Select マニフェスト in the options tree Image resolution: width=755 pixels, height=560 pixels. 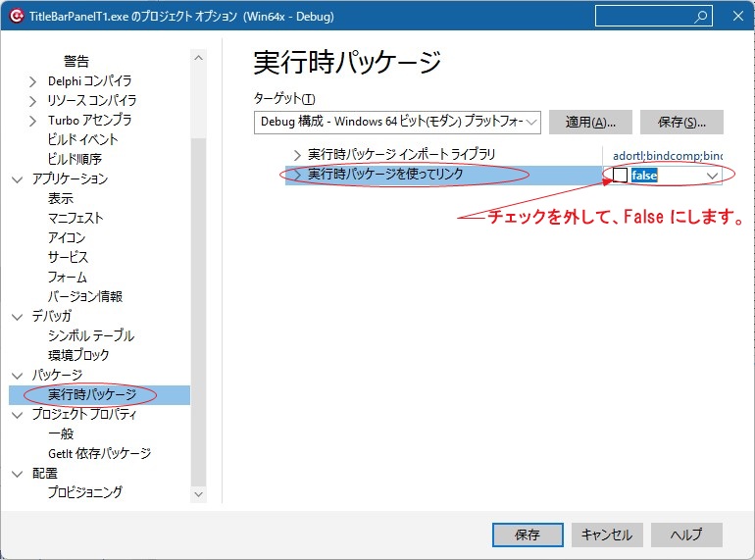point(75,218)
